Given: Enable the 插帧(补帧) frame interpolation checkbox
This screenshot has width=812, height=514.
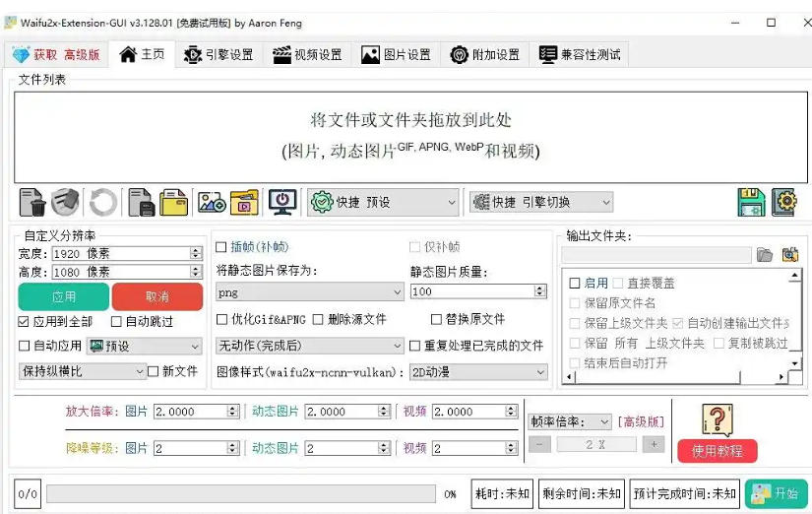Looking at the screenshot, I should (222, 247).
